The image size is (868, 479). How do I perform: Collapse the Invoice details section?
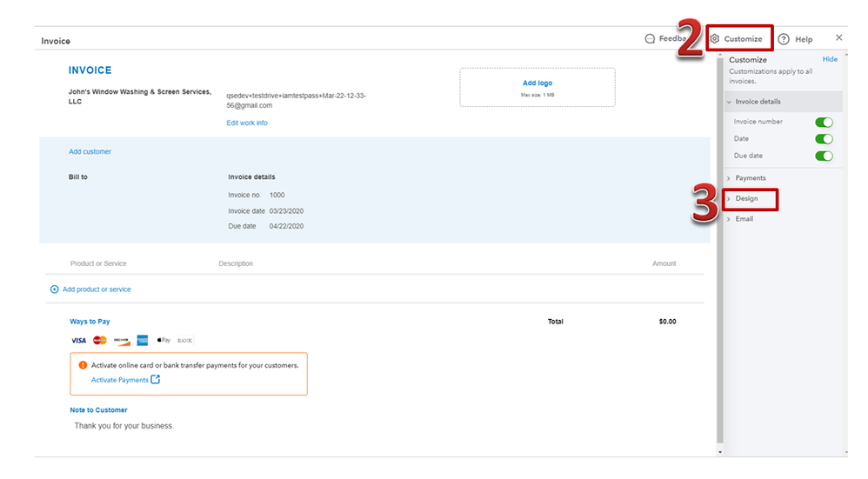[x=757, y=102]
